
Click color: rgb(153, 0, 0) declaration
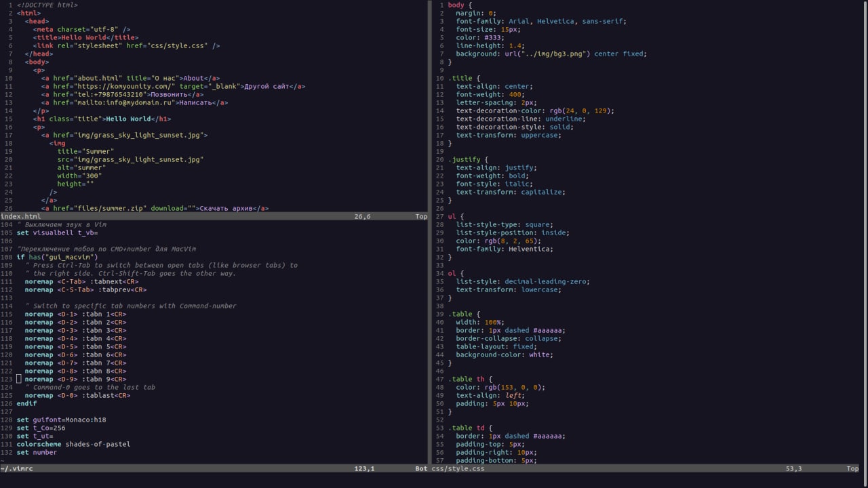pos(500,387)
